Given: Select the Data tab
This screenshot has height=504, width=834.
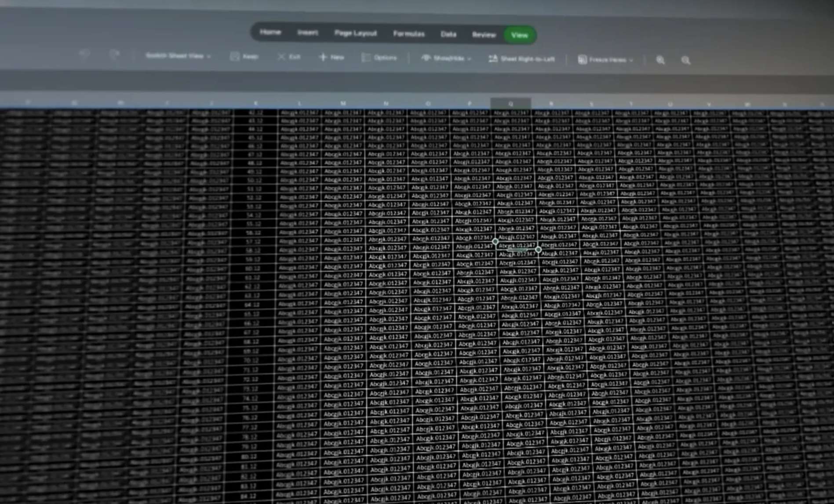Looking at the screenshot, I should pyautogui.click(x=448, y=34).
